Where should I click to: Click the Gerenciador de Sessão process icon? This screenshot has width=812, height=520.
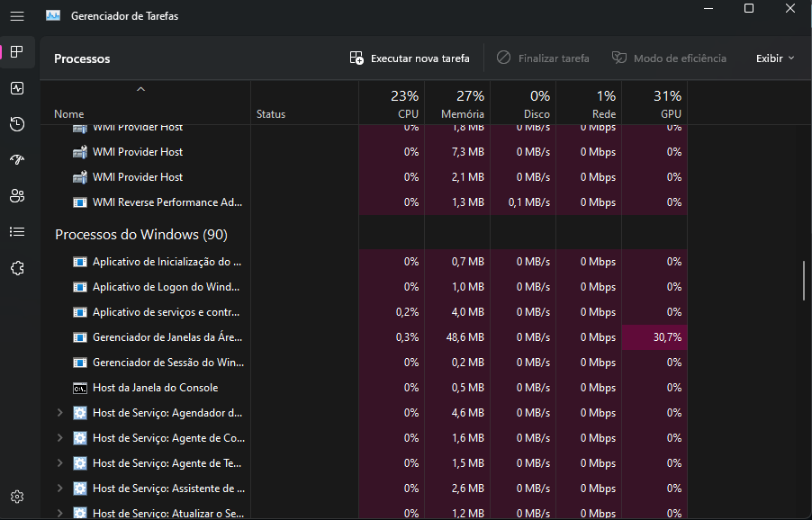click(80, 363)
